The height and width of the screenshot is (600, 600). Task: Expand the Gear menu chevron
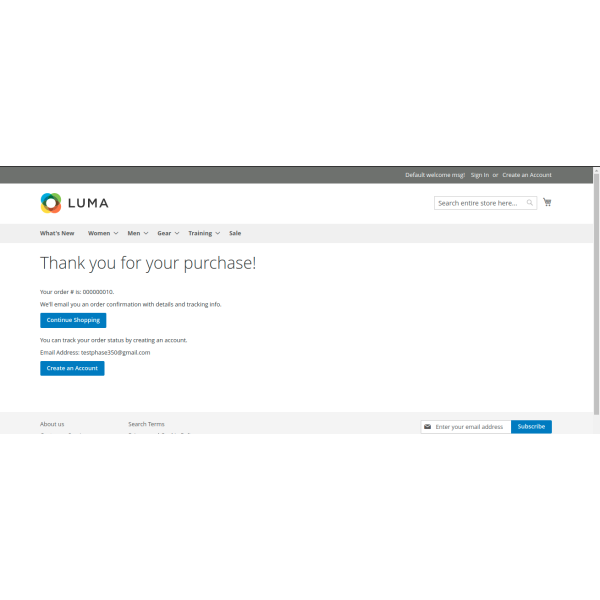(177, 233)
